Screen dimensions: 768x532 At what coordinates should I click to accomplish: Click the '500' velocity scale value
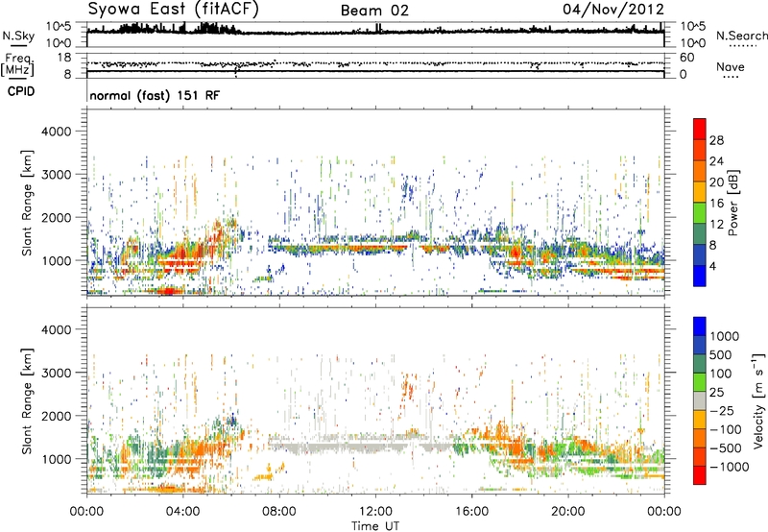(721, 354)
